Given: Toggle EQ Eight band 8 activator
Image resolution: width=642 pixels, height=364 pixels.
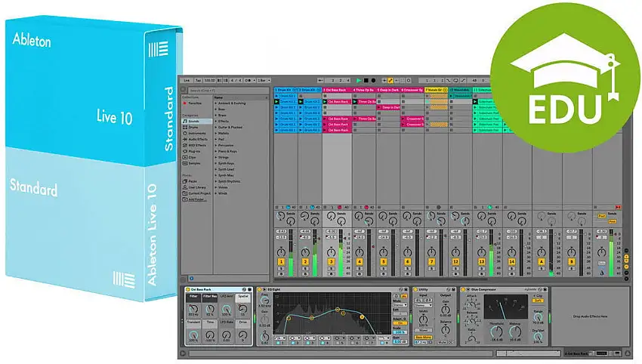Looking at the screenshot, I should [x=382, y=343].
